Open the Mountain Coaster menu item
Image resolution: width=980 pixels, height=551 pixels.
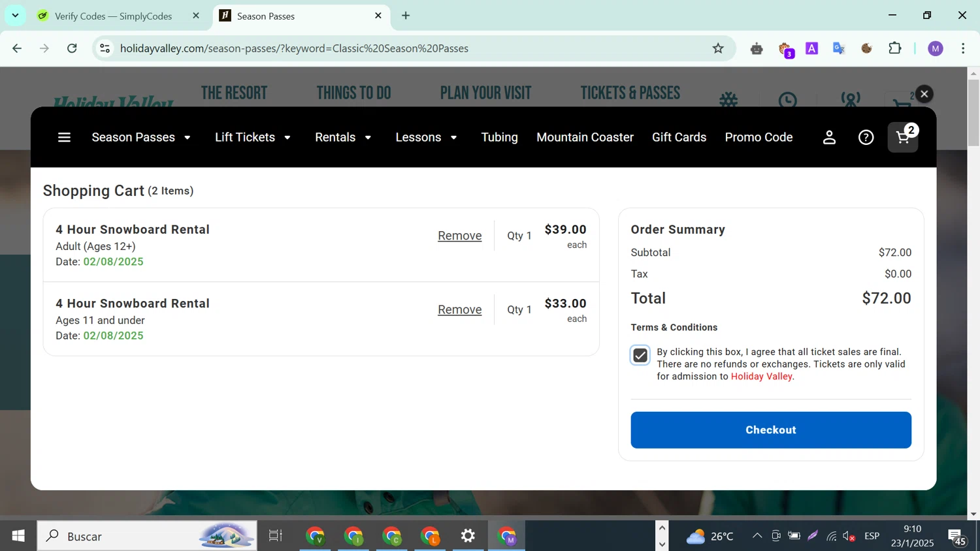[585, 137]
